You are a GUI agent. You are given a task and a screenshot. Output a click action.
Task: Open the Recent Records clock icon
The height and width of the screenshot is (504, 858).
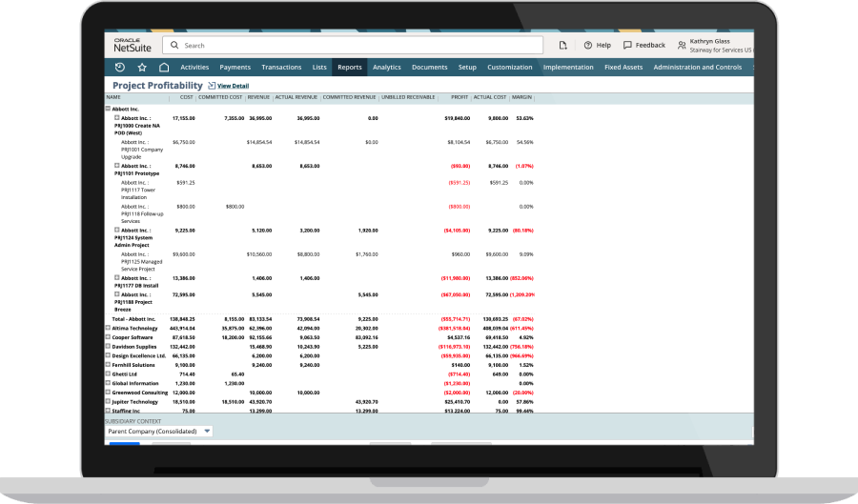(119, 68)
